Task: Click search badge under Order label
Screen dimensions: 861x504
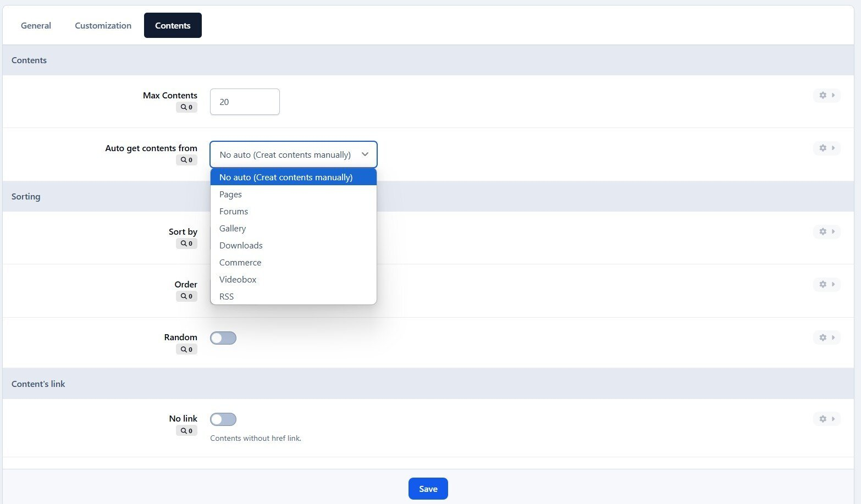Action: click(186, 296)
